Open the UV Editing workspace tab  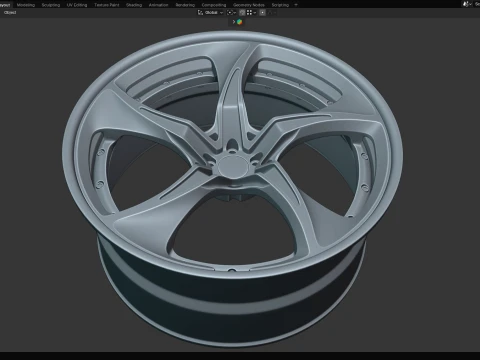pos(77,5)
